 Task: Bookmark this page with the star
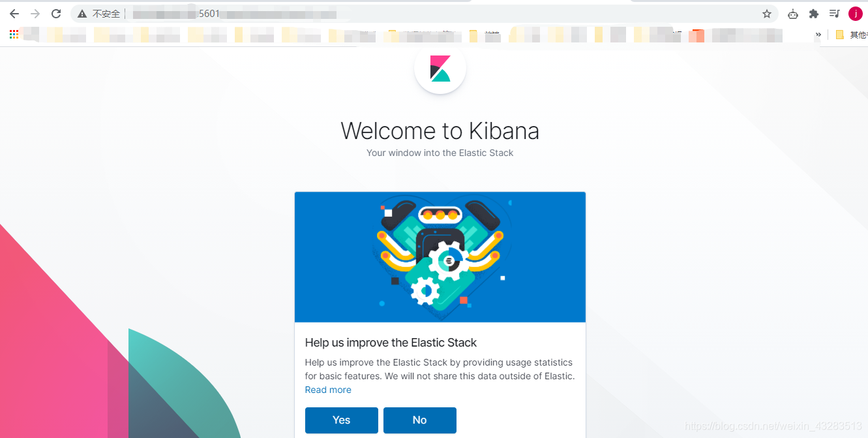767,14
